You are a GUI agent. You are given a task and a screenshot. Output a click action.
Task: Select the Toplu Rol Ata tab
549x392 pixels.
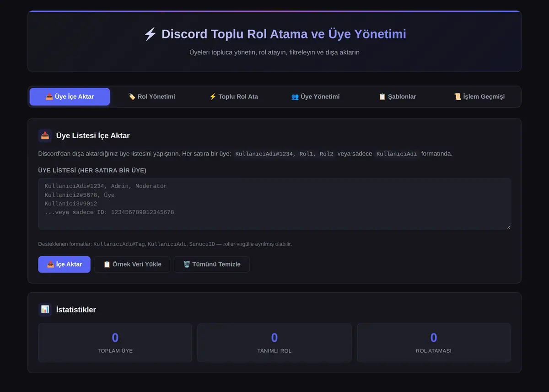point(233,97)
